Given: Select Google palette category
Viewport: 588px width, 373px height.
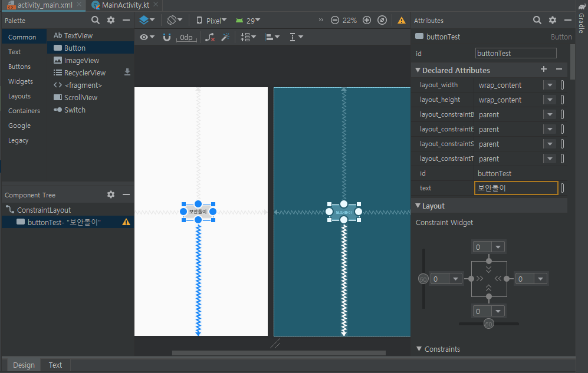Looking at the screenshot, I should [x=19, y=126].
